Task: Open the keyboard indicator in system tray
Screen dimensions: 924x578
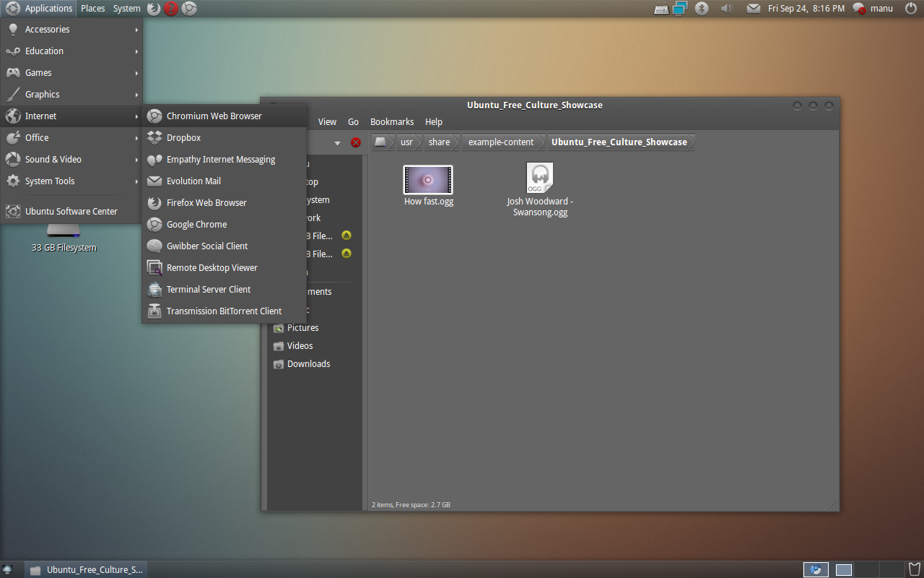Action: click(x=661, y=9)
